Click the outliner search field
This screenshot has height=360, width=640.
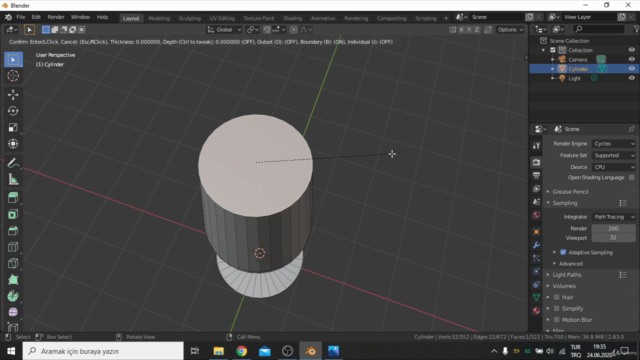[599, 29]
